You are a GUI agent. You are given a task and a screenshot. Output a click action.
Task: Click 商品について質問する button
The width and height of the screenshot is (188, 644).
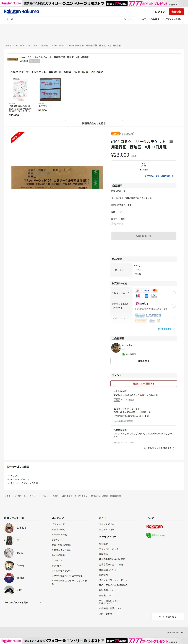click(144, 383)
